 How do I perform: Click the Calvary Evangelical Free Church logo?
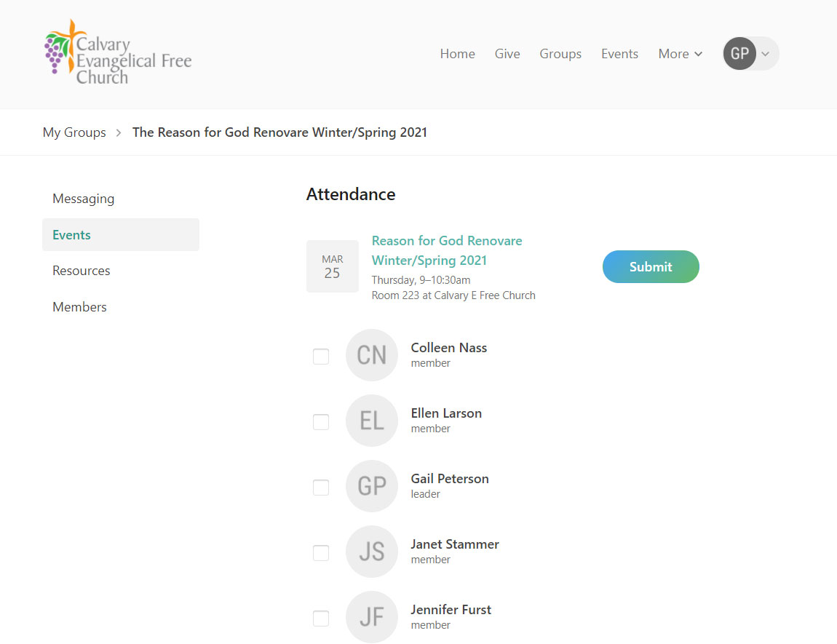pos(118,52)
